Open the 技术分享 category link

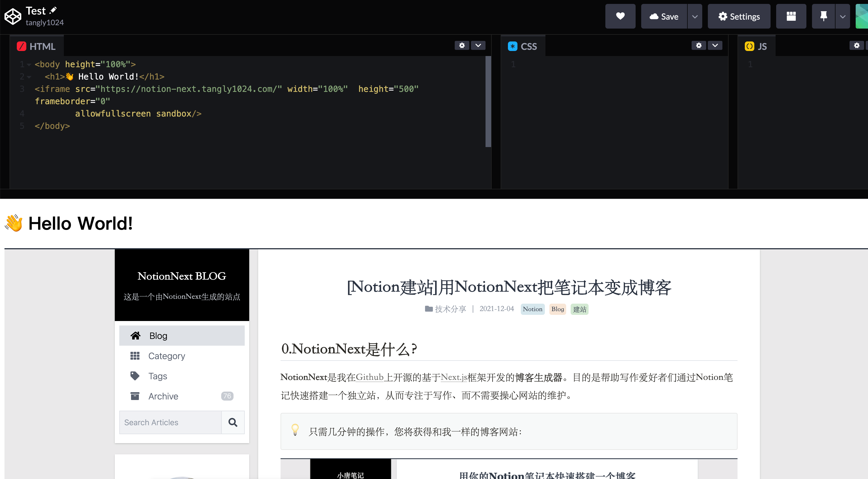tap(445, 309)
